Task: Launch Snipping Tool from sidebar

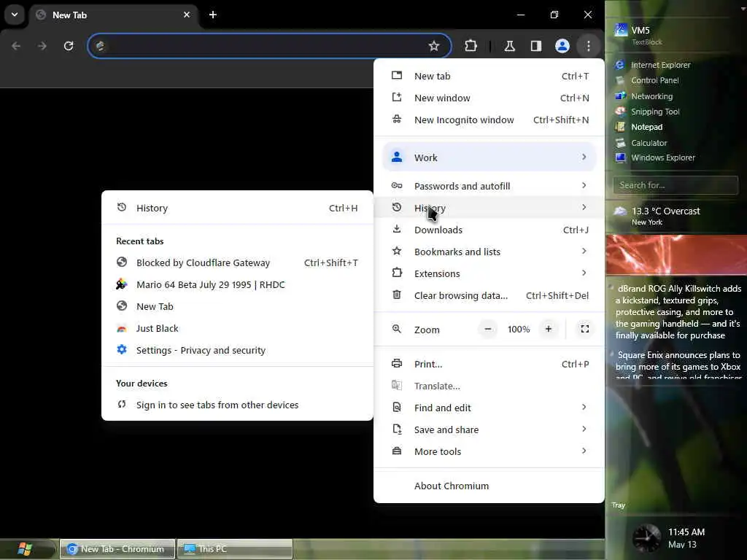Action: point(648,112)
